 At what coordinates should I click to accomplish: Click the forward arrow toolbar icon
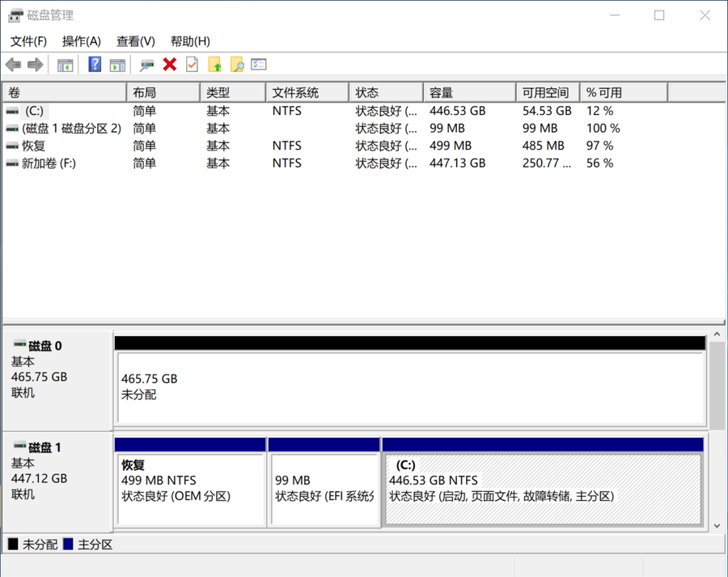click(x=35, y=65)
